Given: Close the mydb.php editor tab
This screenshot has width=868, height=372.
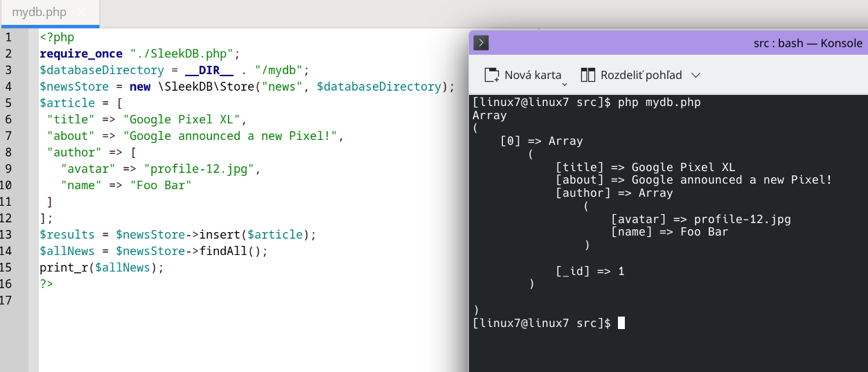Looking at the screenshot, I should coord(82,12).
